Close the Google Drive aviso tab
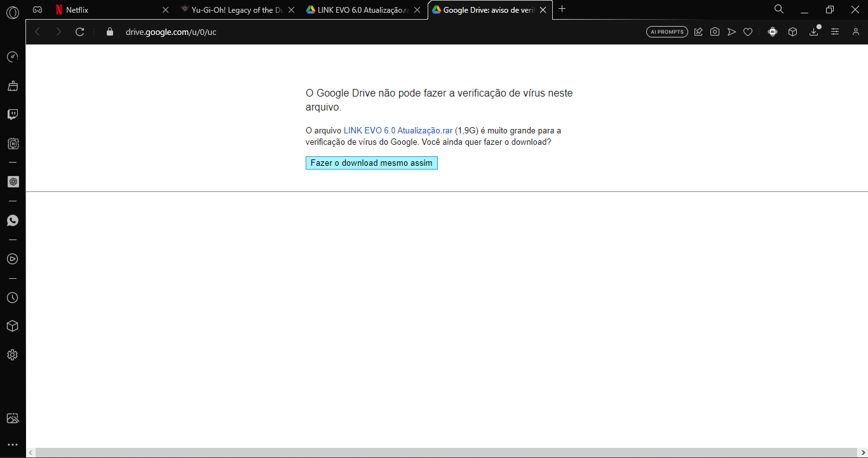This screenshot has height=458, width=868. [543, 10]
